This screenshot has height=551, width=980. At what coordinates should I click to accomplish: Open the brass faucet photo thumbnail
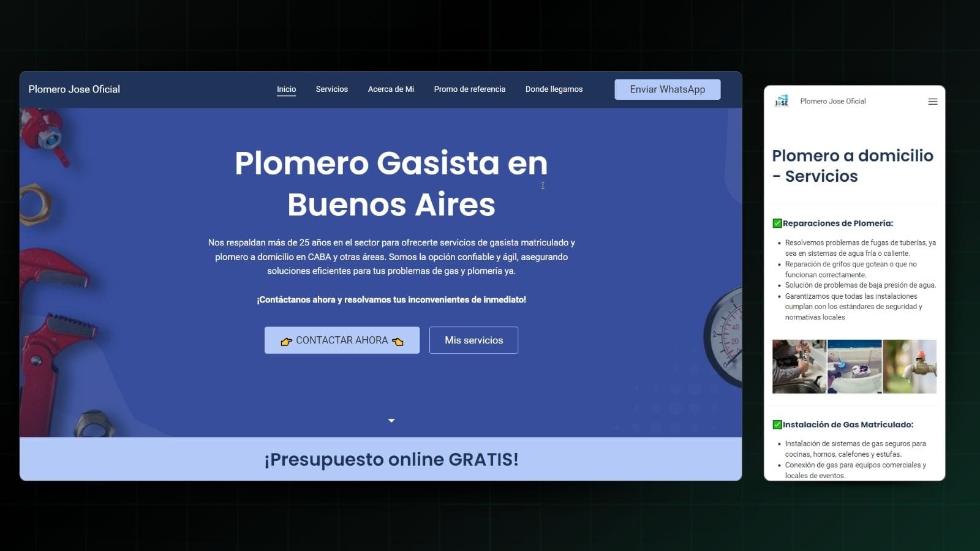click(x=910, y=366)
